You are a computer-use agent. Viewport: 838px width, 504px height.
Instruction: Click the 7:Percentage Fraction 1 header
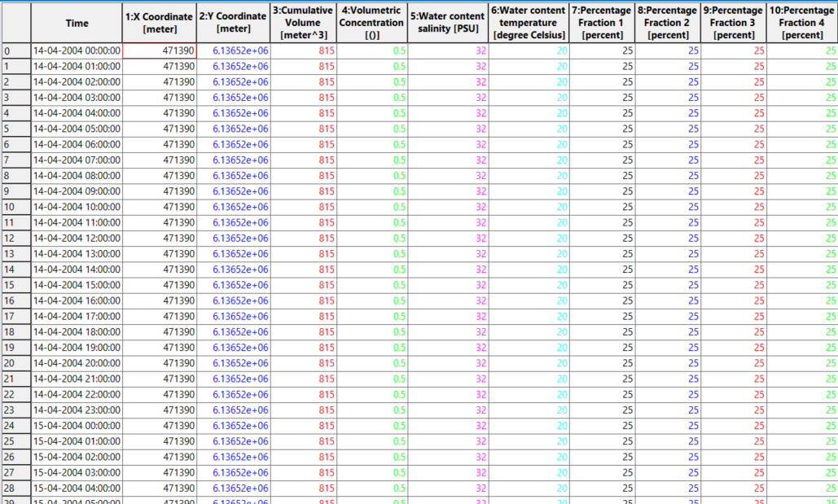click(602, 23)
